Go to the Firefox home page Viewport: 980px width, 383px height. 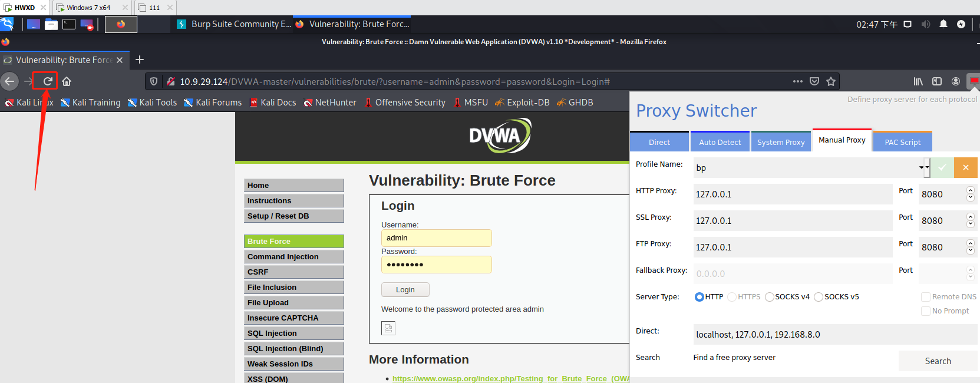click(67, 81)
